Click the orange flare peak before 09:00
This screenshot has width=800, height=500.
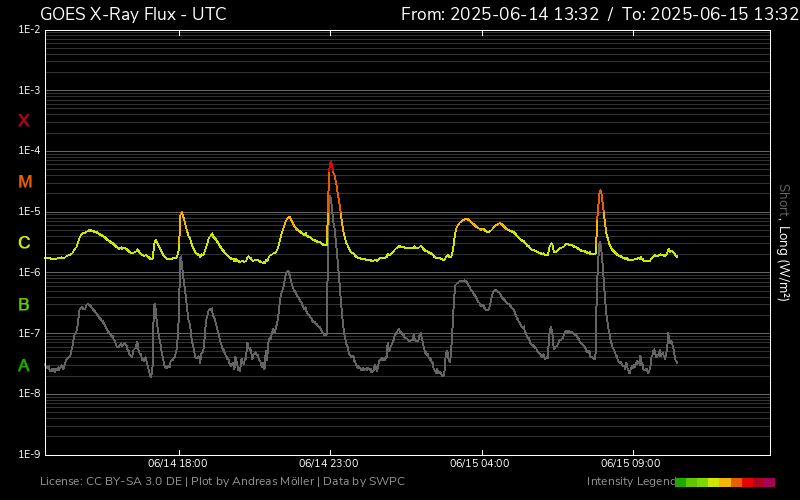600,191
